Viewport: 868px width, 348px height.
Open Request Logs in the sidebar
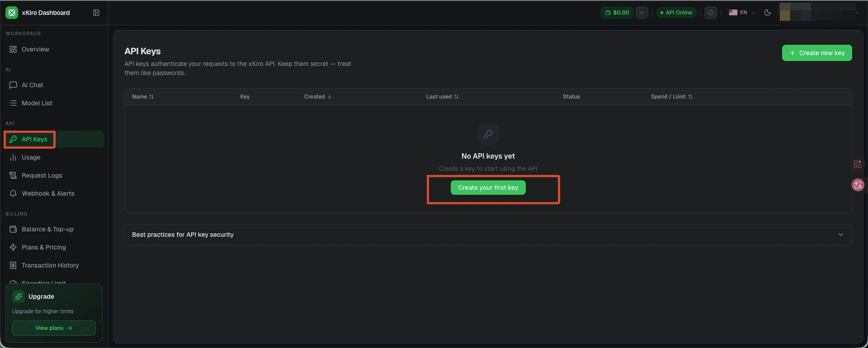[54, 175]
